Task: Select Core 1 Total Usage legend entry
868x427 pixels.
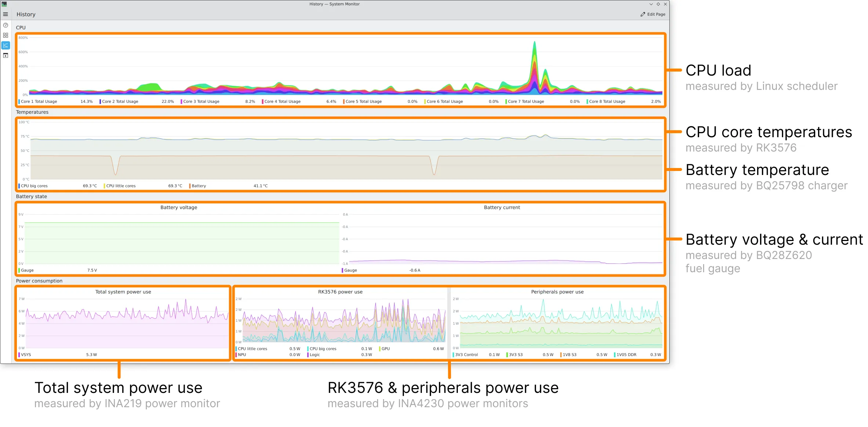Action: (56, 102)
